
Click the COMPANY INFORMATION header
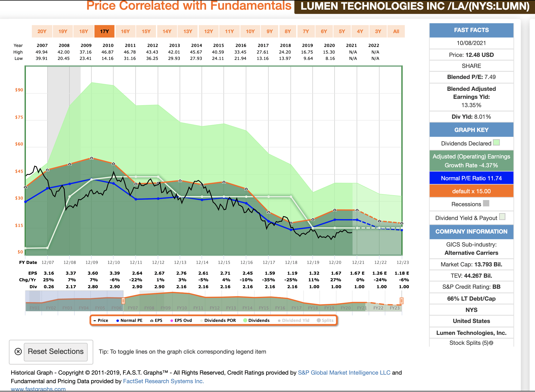coord(472,232)
